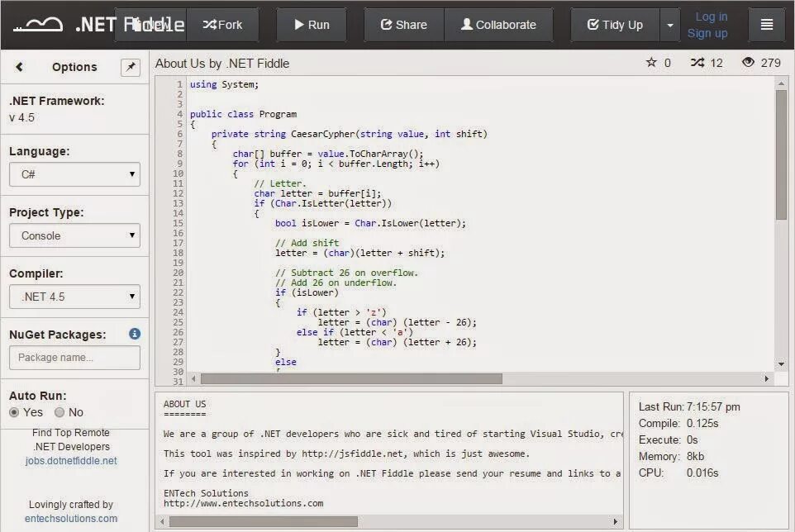Click the 'Options' panel heading
This screenshot has width=795, height=532.
[74, 67]
